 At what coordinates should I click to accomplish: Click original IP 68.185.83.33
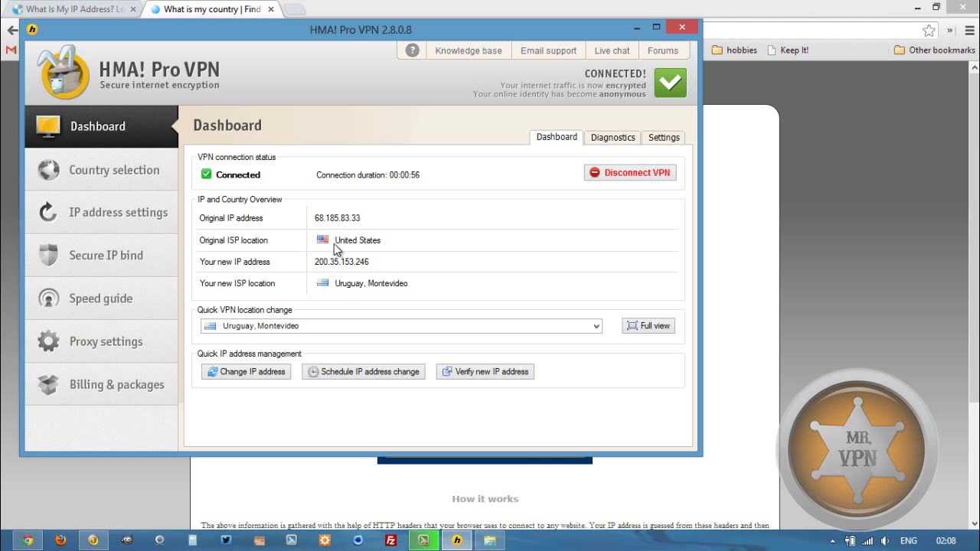337,218
